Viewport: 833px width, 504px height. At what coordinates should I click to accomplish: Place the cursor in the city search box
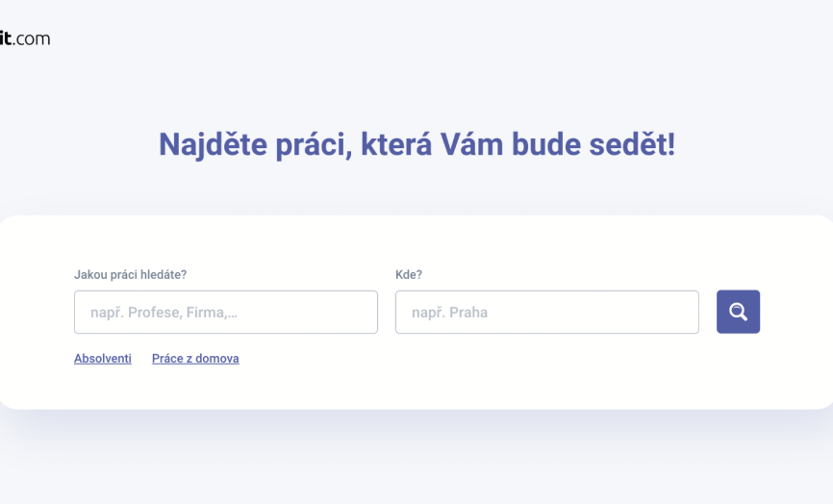click(546, 313)
